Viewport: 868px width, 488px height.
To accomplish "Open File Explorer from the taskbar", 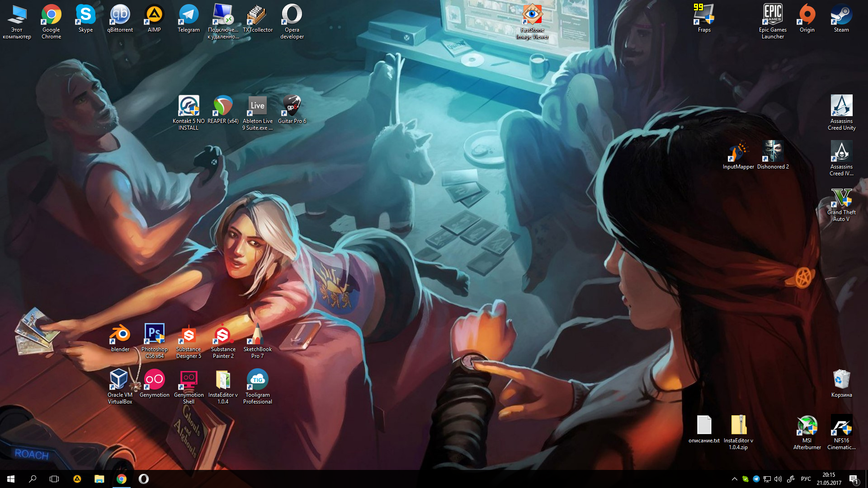I will tap(99, 479).
